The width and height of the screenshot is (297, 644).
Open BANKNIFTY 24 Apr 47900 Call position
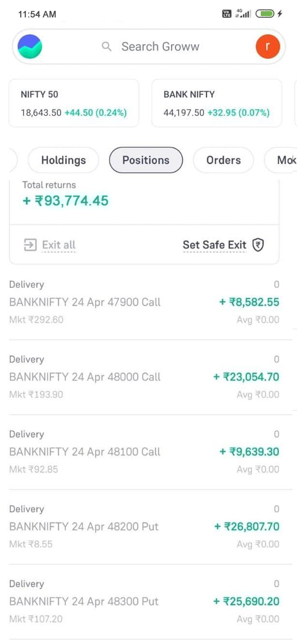[144, 302]
